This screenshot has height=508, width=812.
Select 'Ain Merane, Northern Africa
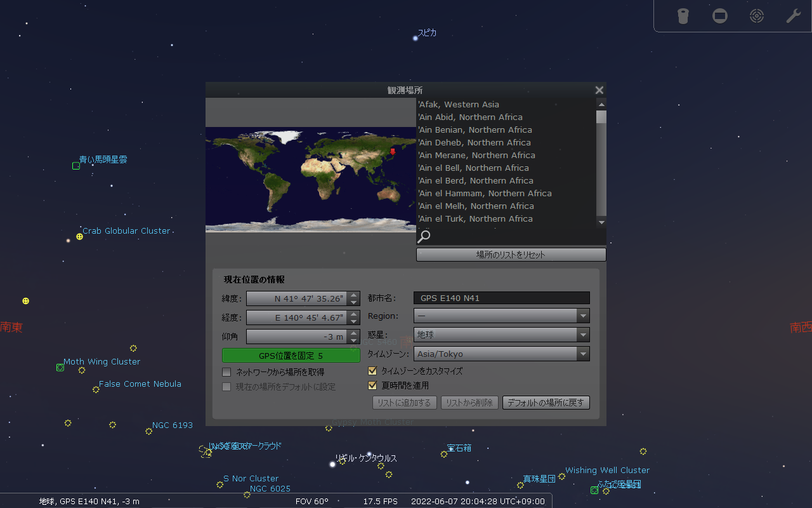506,155
